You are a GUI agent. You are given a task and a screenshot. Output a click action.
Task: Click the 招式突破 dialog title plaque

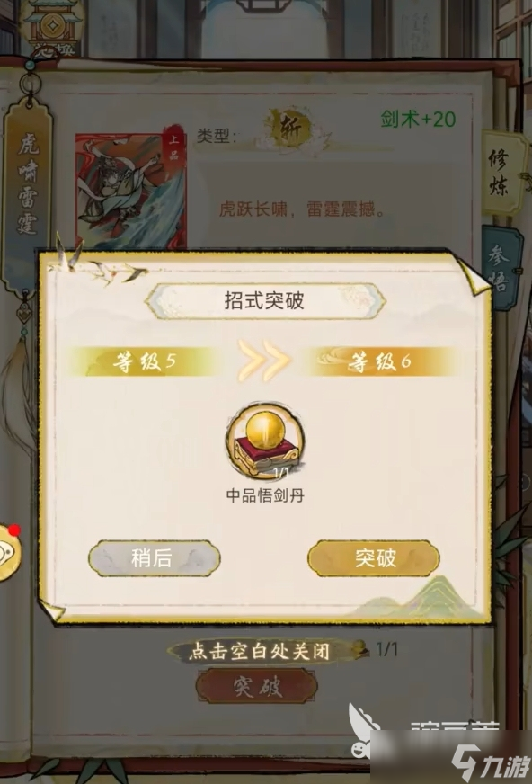pos(265,301)
